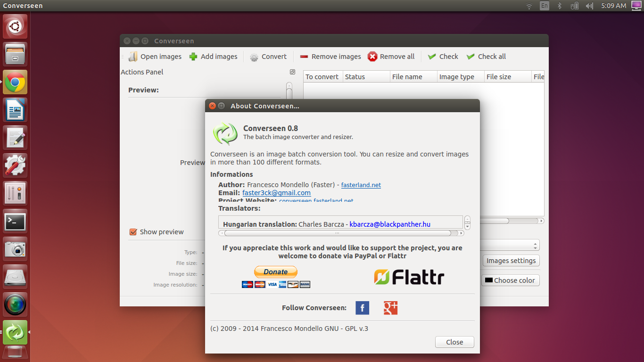Click the Actions Panel undock icon
Image resolution: width=644 pixels, height=362 pixels.
pyautogui.click(x=292, y=72)
